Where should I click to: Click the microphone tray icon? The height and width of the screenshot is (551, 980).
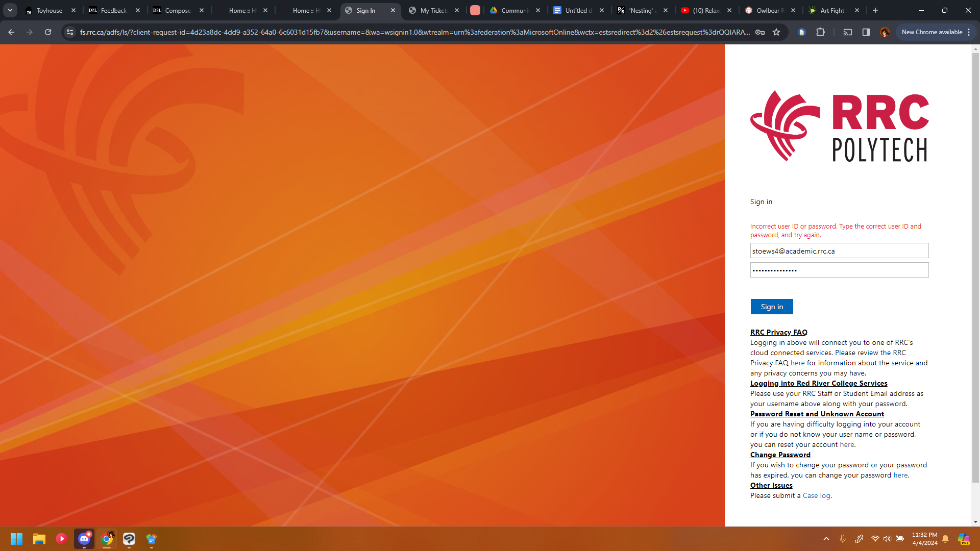coord(843,539)
